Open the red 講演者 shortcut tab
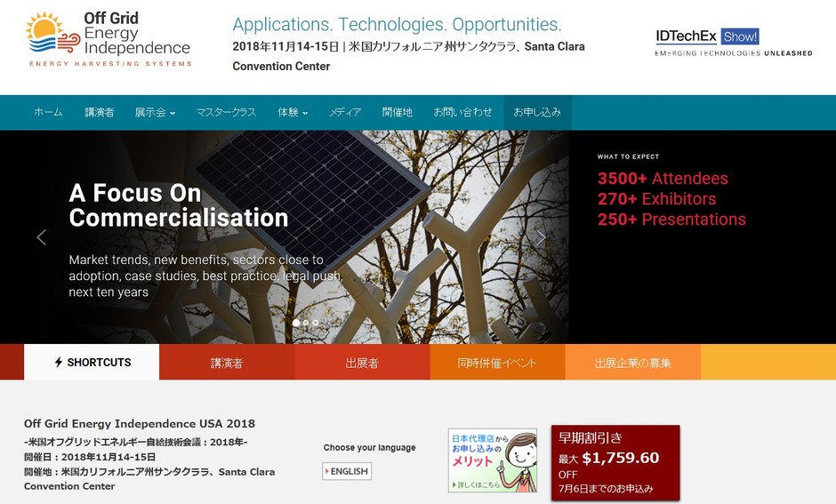 point(227,363)
